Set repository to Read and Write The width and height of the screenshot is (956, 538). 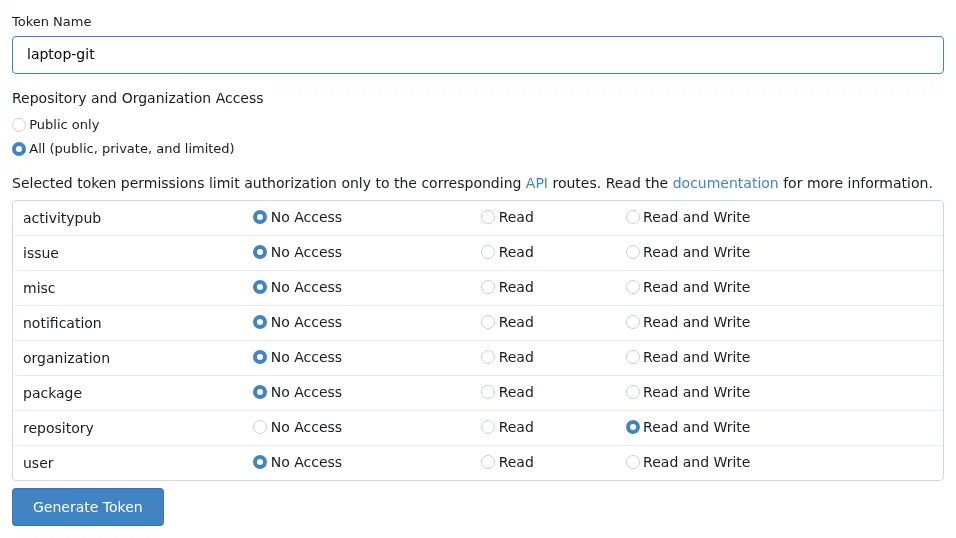(x=633, y=427)
